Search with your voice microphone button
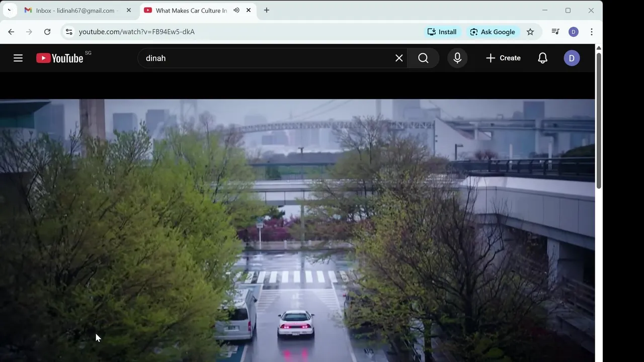Image resolution: width=644 pixels, height=362 pixels. 457,58
